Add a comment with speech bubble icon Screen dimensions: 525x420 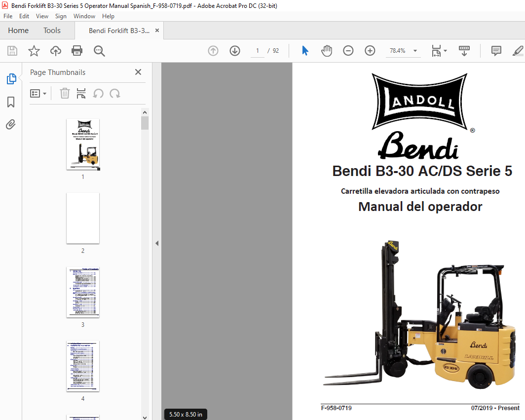[x=496, y=51]
